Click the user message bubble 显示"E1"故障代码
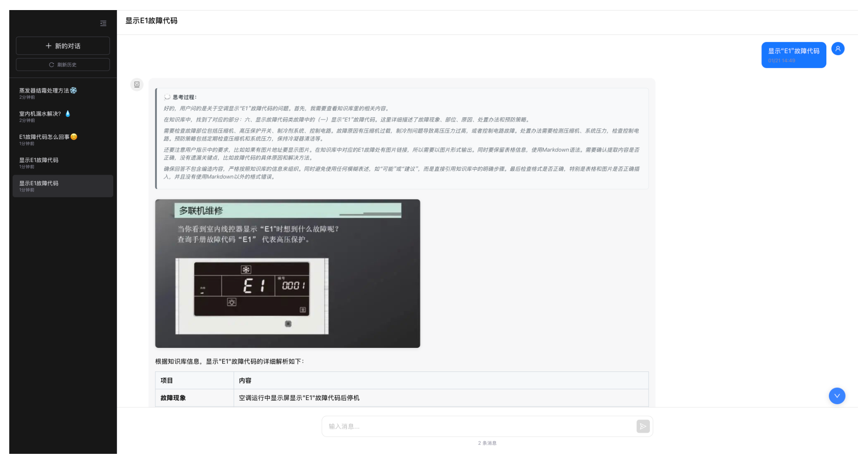 (x=793, y=55)
